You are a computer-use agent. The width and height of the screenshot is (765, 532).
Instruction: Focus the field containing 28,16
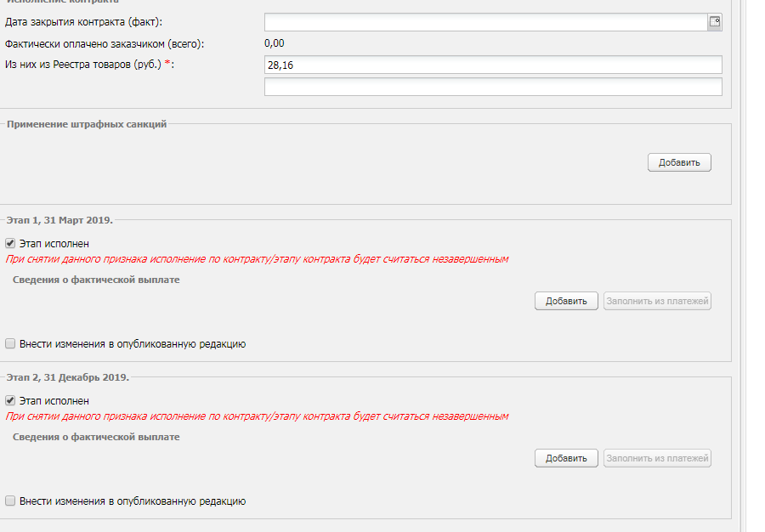[x=493, y=65]
